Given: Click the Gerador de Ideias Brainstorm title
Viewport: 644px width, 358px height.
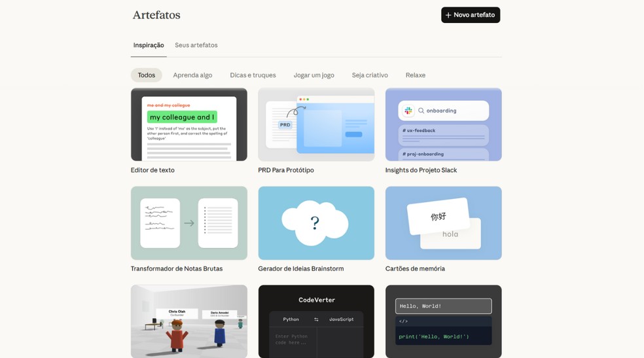Looking at the screenshot, I should (301, 268).
